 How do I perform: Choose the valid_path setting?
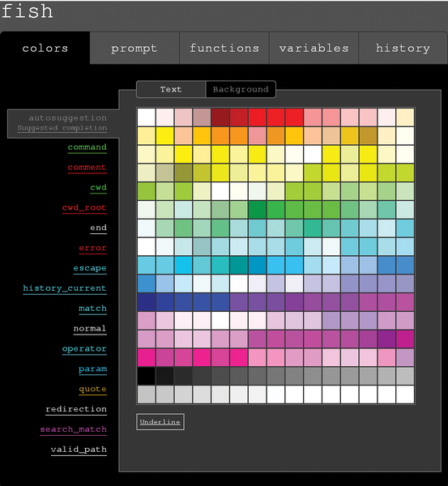coord(79,450)
